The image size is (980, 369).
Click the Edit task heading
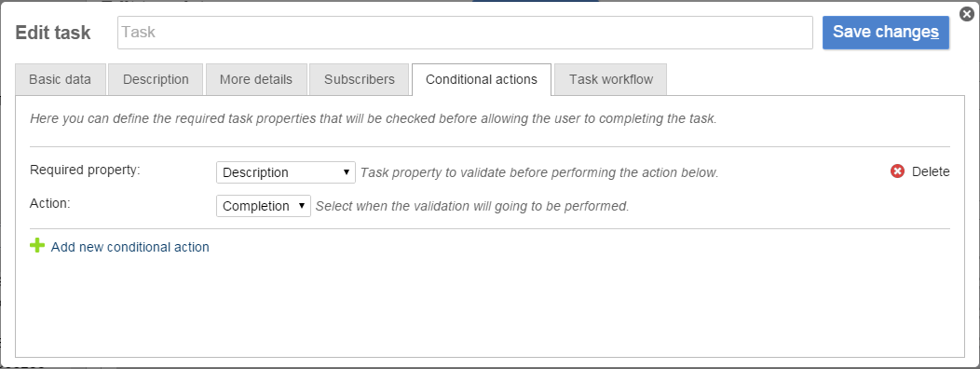click(53, 33)
